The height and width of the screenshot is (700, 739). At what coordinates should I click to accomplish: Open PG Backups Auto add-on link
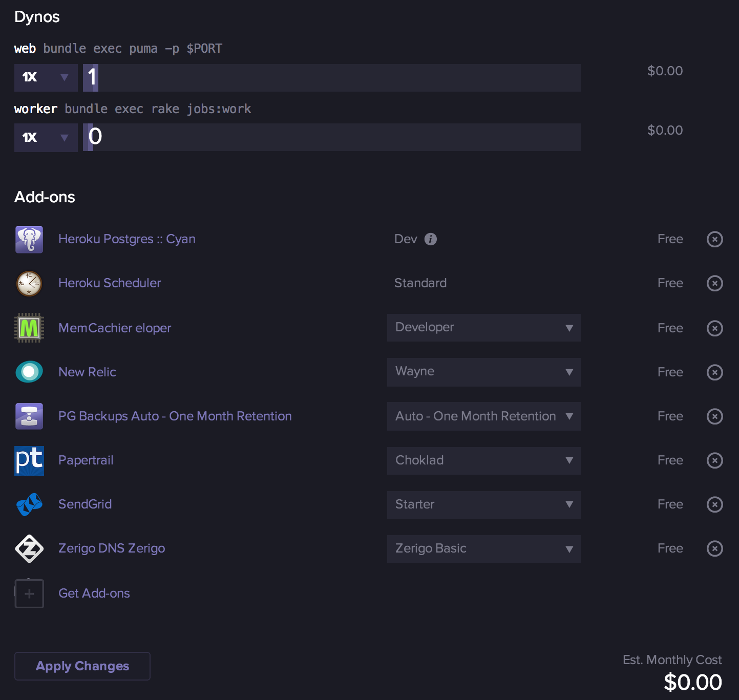[175, 416]
